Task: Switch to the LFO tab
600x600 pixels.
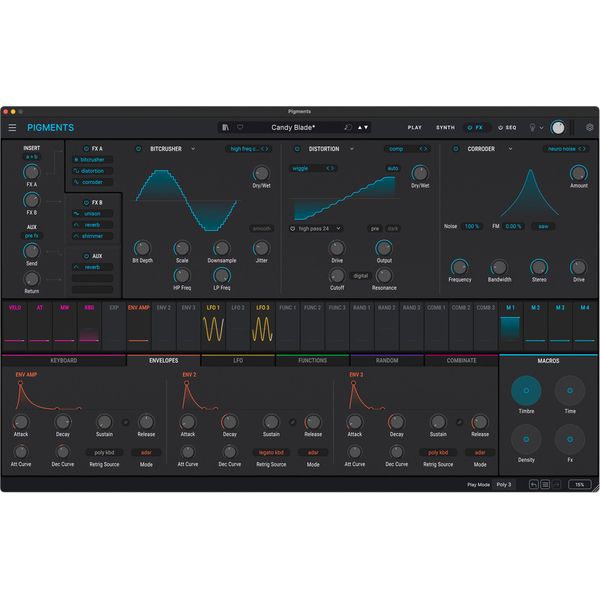Action: [237, 360]
